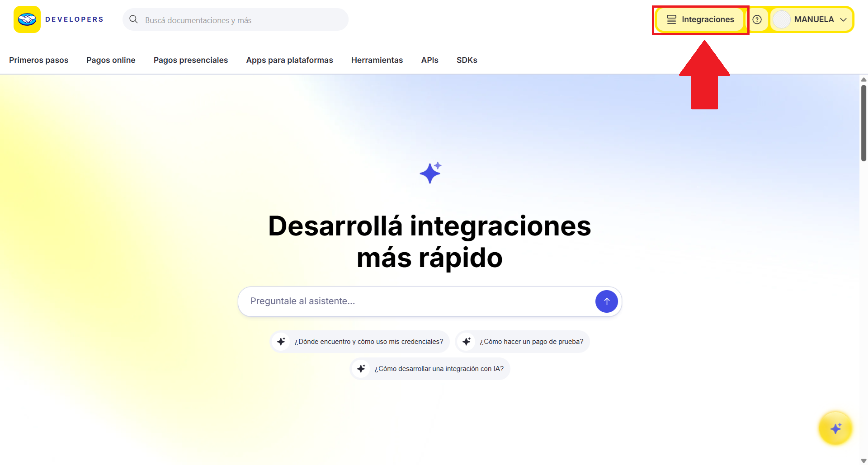Select the test payment question suggestion

(523, 342)
